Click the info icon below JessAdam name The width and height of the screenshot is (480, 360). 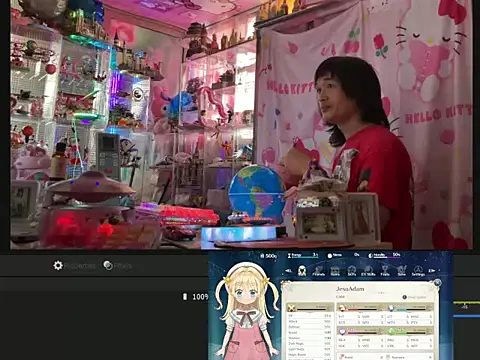pos(404,297)
